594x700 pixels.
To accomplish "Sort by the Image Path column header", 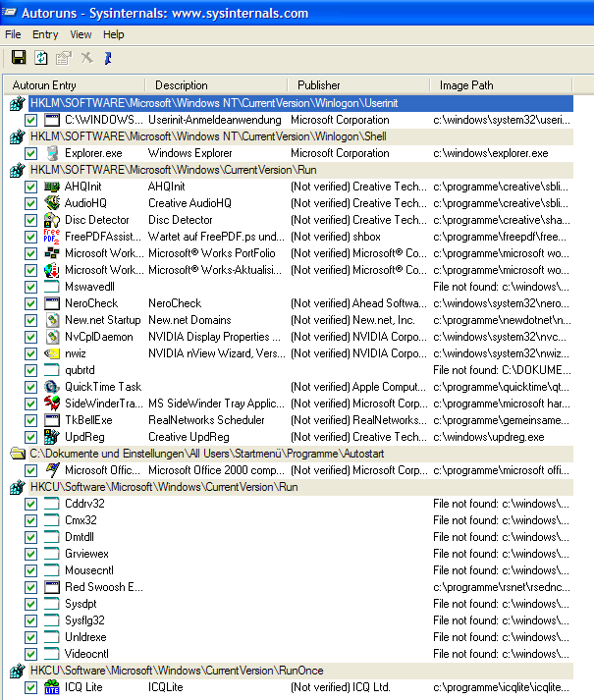I will pyautogui.click(x=501, y=84).
